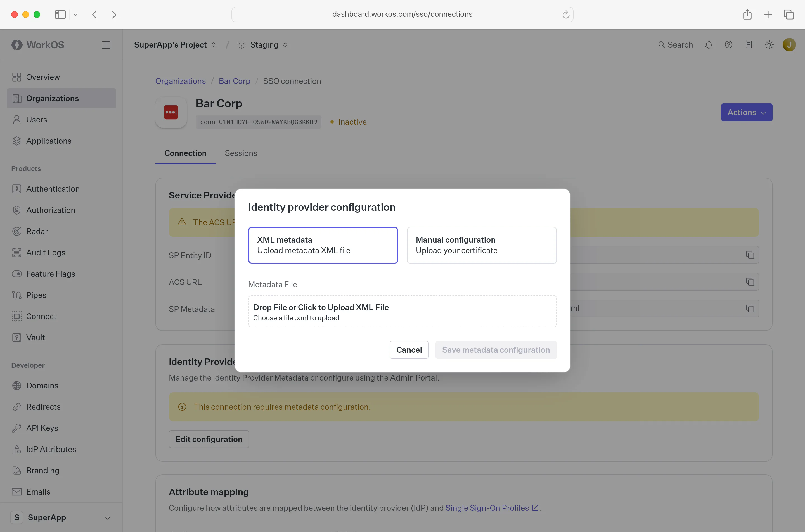Open Audit Logs in the sidebar
The image size is (805, 532).
click(x=61, y=252)
